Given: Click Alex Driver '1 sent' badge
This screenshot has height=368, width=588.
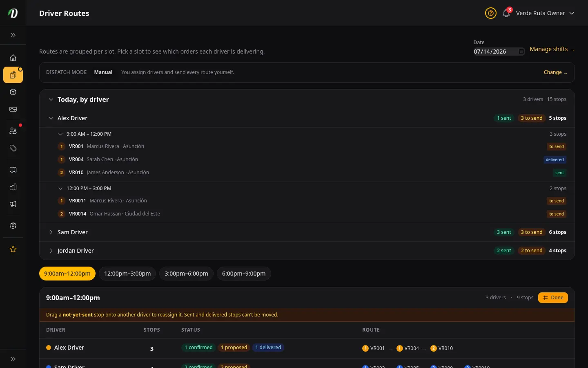Looking at the screenshot, I should pyautogui.click(x=504, y=118).
